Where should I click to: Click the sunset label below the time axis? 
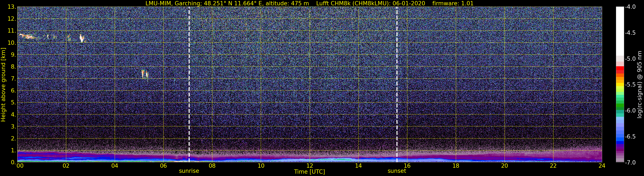click(x=397, y=171)
